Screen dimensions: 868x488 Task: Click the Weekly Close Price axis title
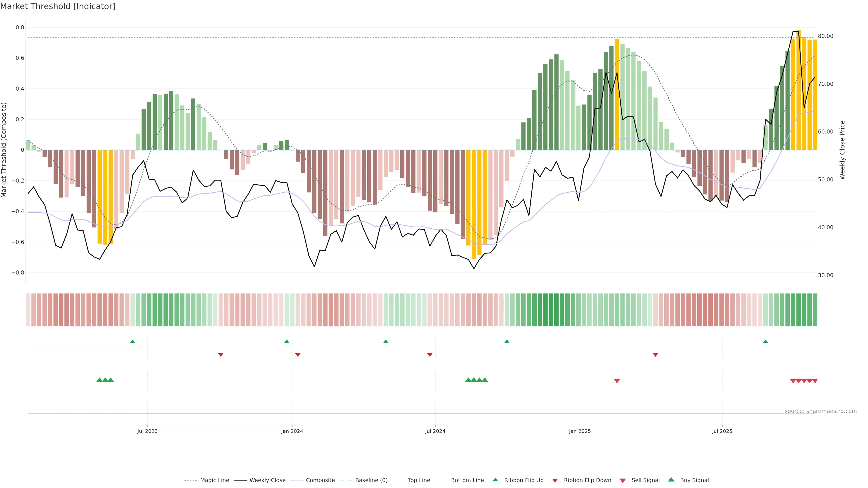pyautogui.click(x=842, y=150)
